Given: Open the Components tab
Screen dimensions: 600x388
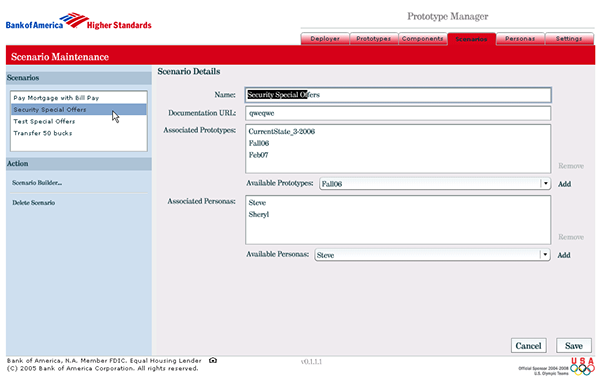Looking at the screenshot, I should tap(422, 39).
